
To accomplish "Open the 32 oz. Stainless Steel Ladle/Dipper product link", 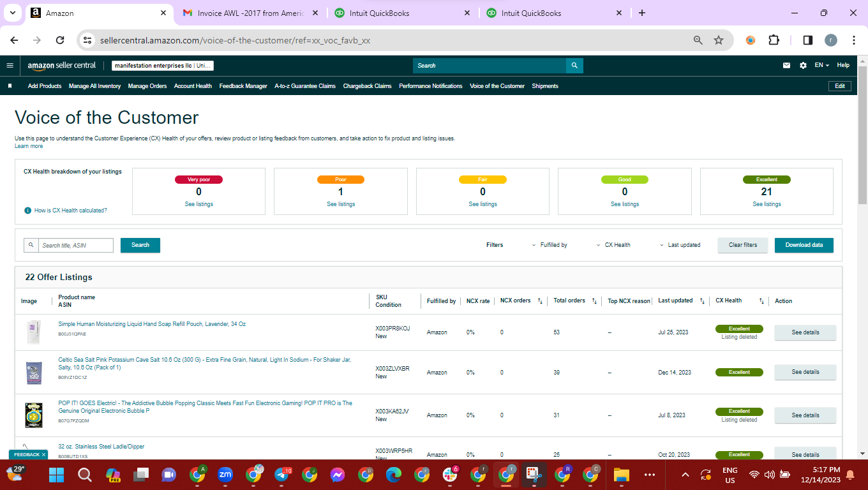I will [x=101, y=447].
